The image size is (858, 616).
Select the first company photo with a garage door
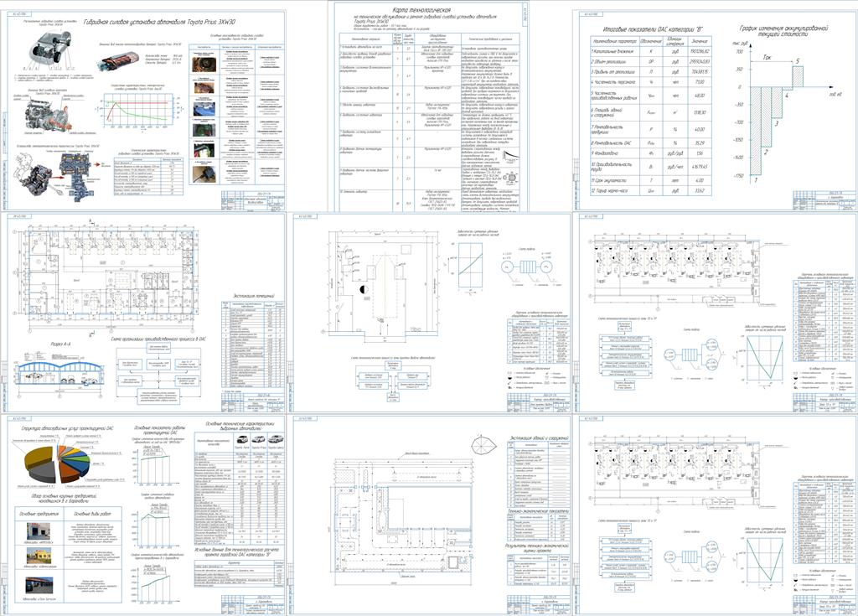[x=39, y=530]
